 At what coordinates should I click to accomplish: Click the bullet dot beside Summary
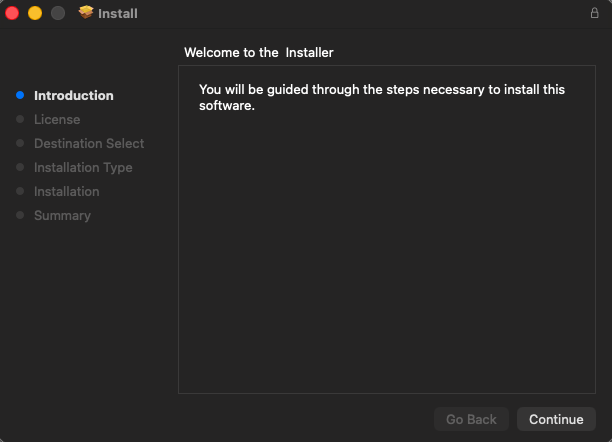[20, 216]
